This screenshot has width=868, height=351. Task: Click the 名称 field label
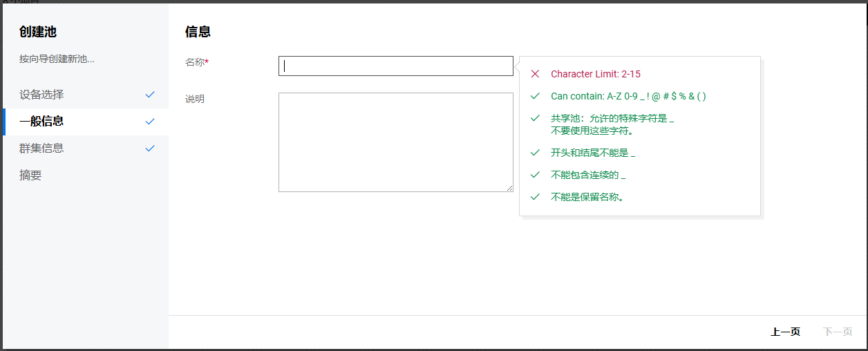pyautogui.click(x=196, y=62)
